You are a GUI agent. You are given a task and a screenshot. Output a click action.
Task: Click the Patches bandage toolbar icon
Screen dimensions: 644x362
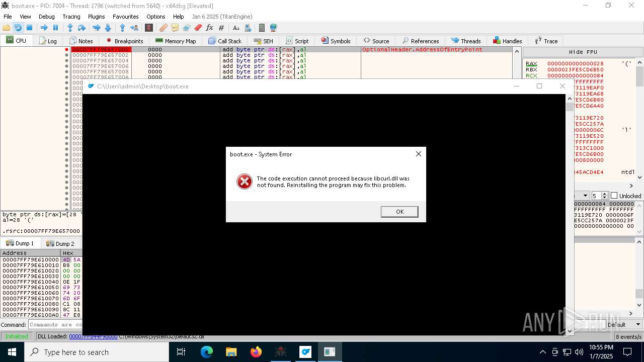point(164,28)
